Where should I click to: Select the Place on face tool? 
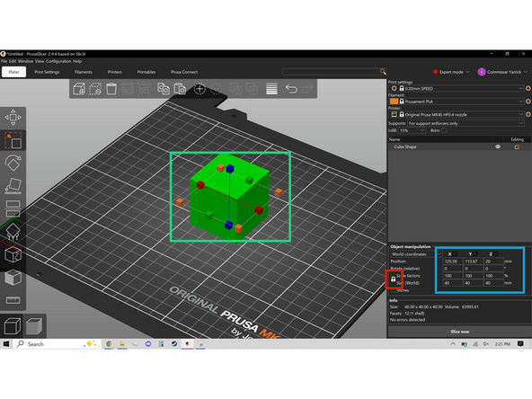coord(13,186)
